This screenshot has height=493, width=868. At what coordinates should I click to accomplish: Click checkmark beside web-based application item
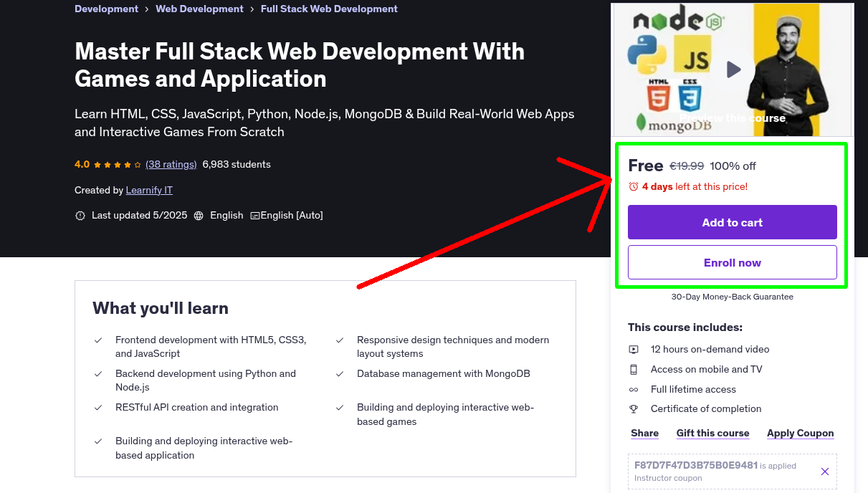pyautogui.click(x=98, y=441)
